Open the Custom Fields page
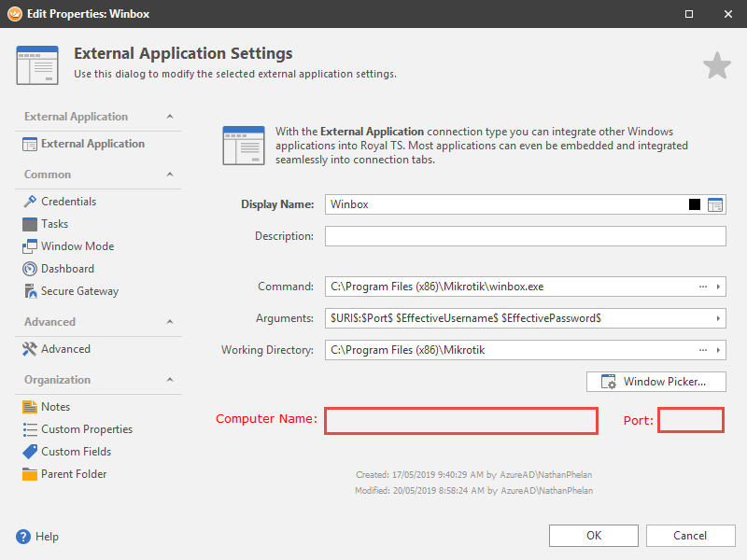Screen dimensions: 747x560 click(x=76, y=452)
